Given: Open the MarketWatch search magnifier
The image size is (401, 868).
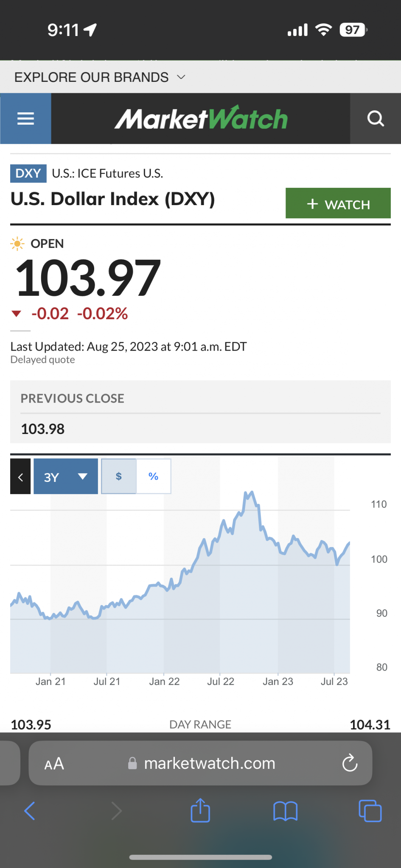Looking at the screenshot, I should [x=376, y=119].
